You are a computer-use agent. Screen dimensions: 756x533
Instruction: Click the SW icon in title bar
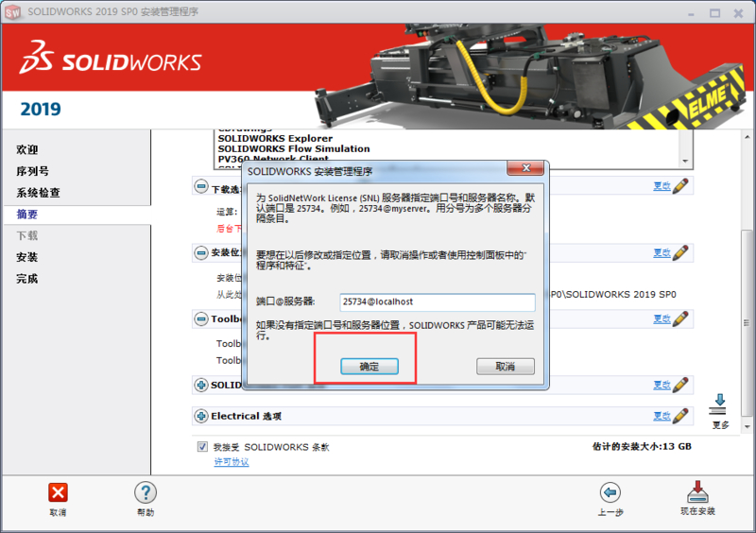[x=12, y=12]
